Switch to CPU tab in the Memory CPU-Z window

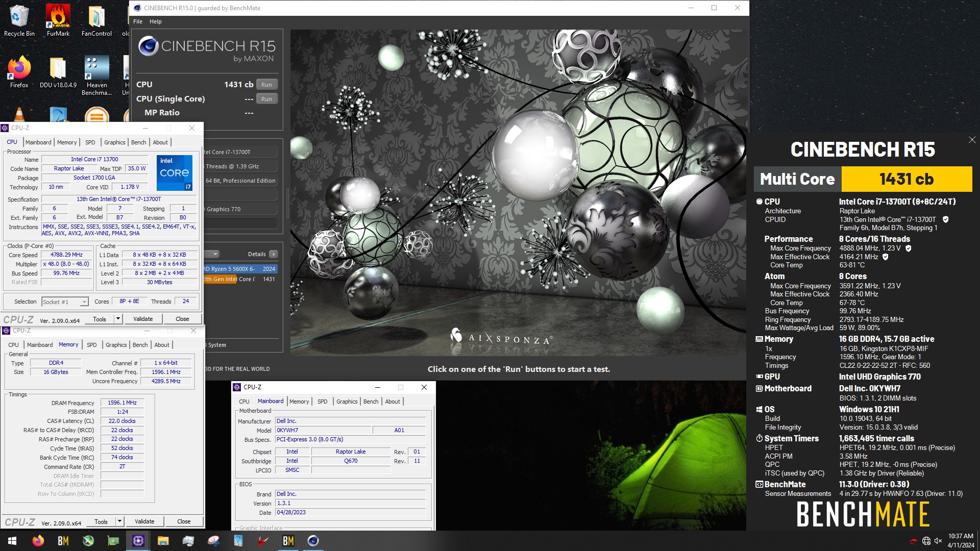coord(14,345)
